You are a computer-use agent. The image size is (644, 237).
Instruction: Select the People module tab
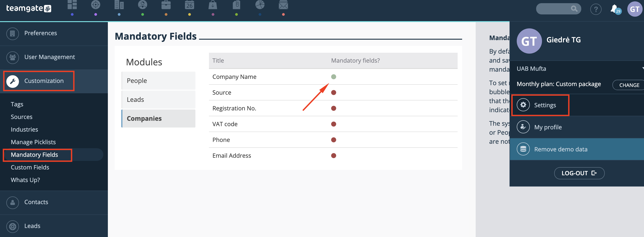pyautogui.click(x=158, y=81)
